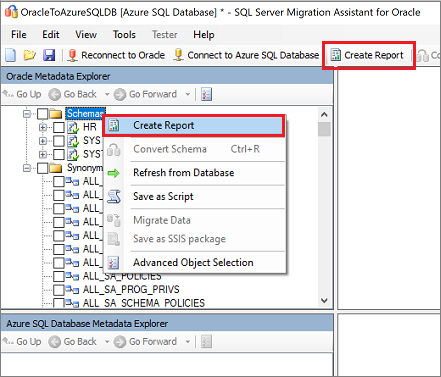
Task: Click scroll down arrow in Oracle tree
Action: (x=324, y=300)
